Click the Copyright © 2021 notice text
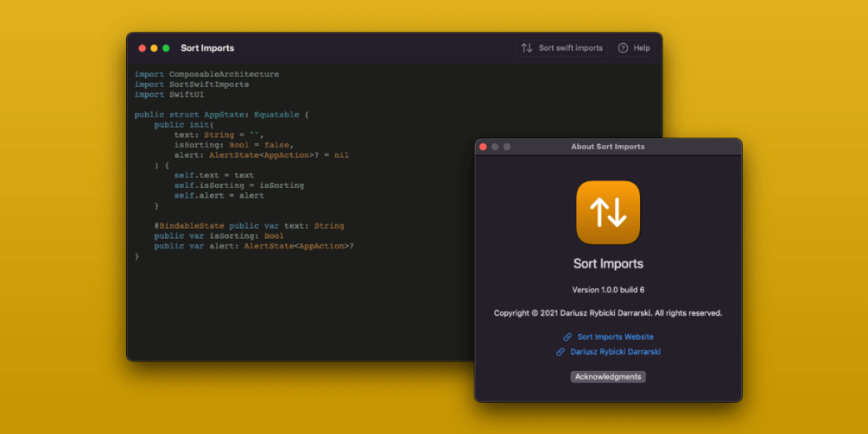 (608, 313)
